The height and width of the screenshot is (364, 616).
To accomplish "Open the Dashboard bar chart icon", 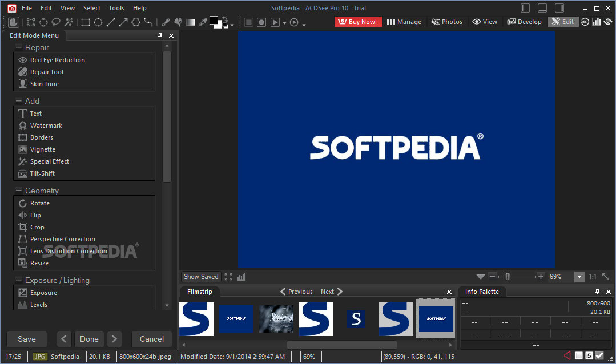I will pyautogui.click(x=597, y=22).
